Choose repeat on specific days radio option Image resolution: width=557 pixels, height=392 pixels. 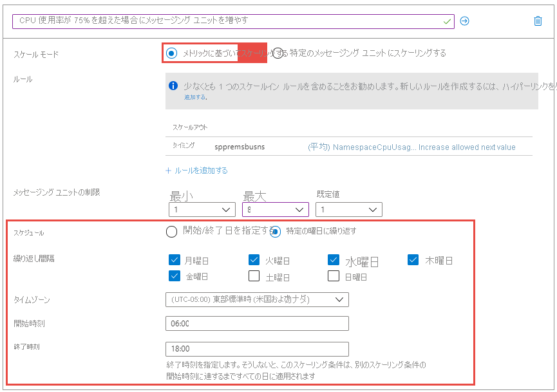pos(276,232)
